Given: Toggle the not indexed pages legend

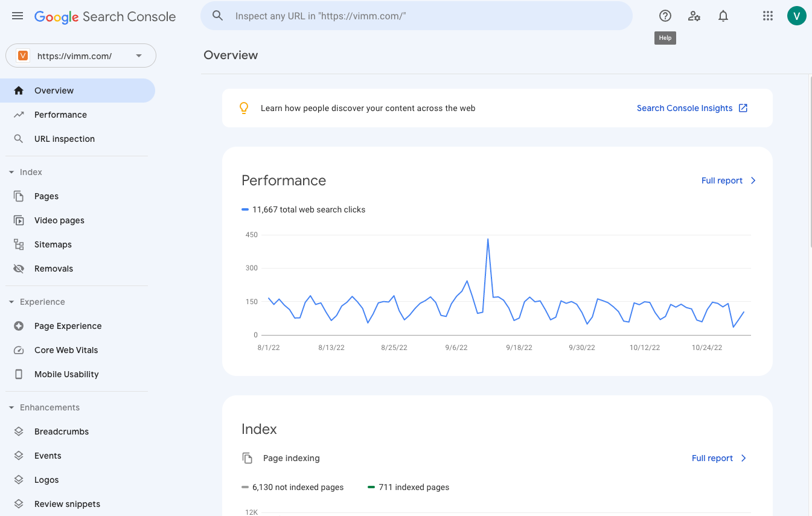Looking at the screenshot, I should pyautogui.click(x=293, y=487).
